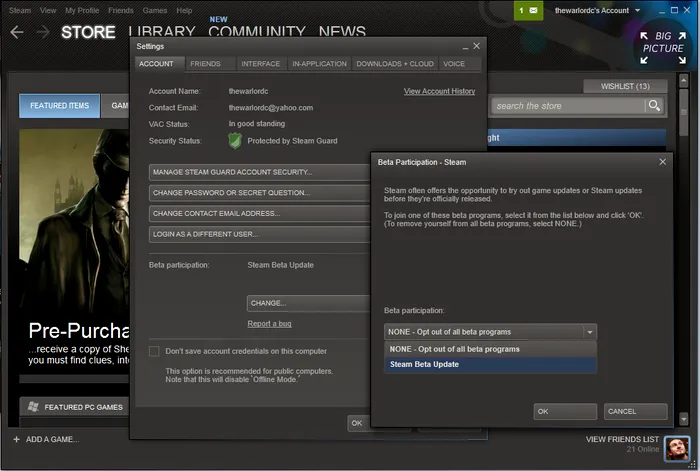Open the Interface settings tab
Screen dimensions: 700x471
[x=261, y=64]
